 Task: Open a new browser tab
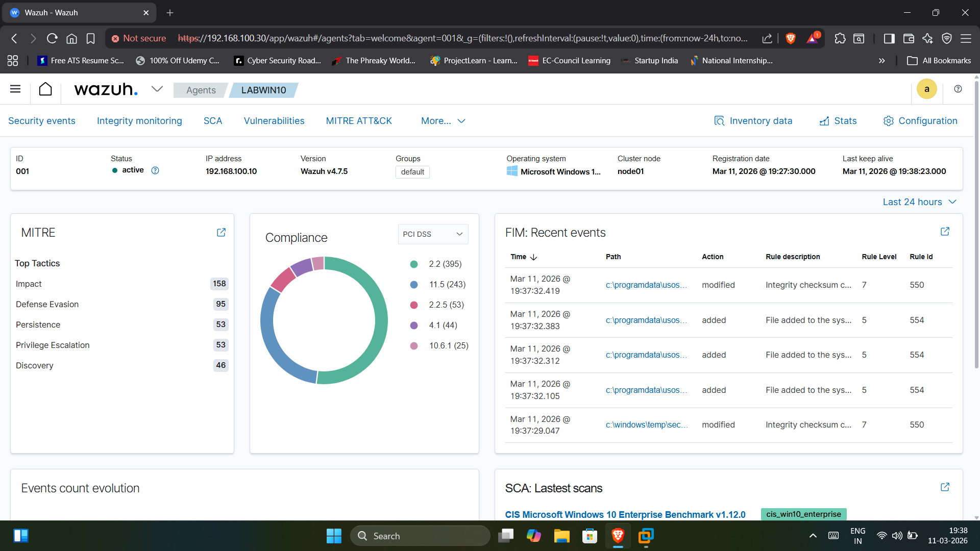click(170, 13)
